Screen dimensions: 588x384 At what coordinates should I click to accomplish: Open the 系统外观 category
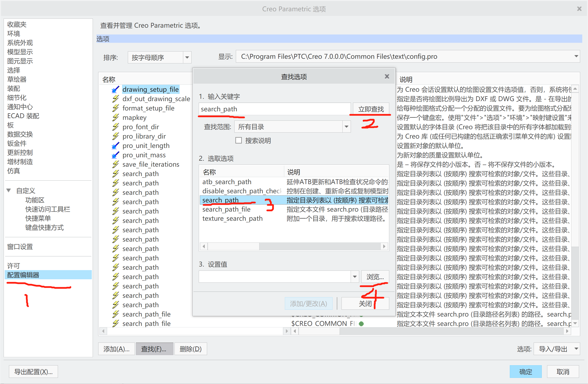point(20,43)
